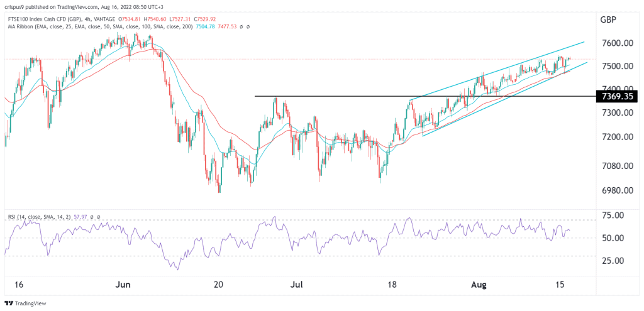
Task: Click the 7300.00 price axis value
Action: [x=619, y=112]
